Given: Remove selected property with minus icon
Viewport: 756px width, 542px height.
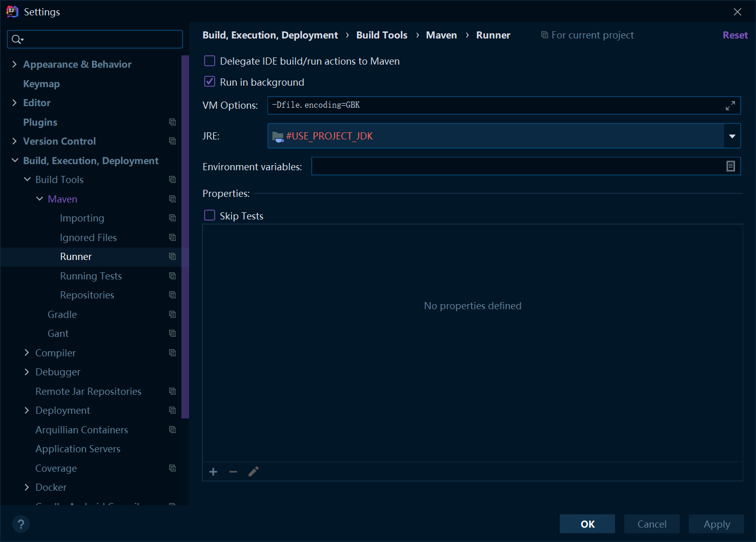Looking at the screenshot, I should (x=233, y=472).
